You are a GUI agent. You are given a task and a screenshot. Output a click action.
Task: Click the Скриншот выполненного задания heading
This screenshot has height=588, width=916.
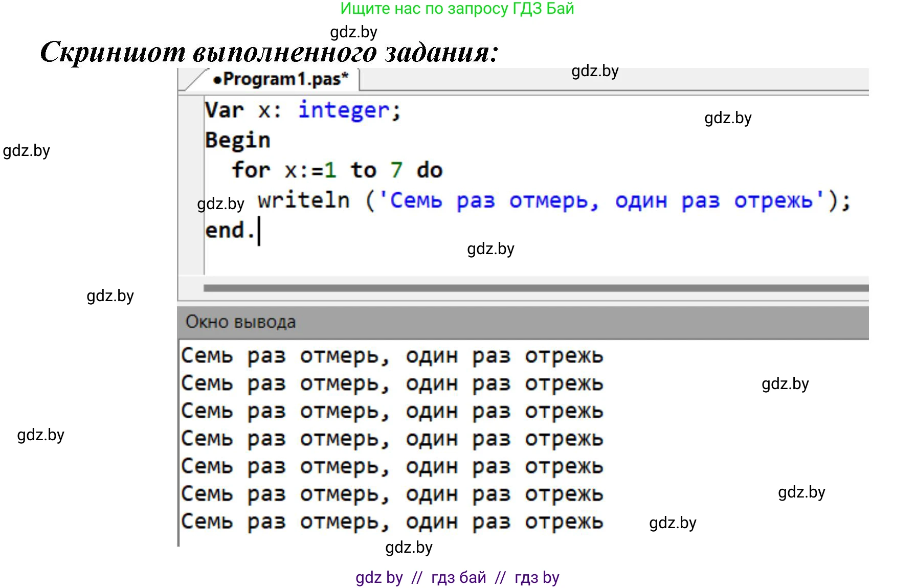[269, 52]
